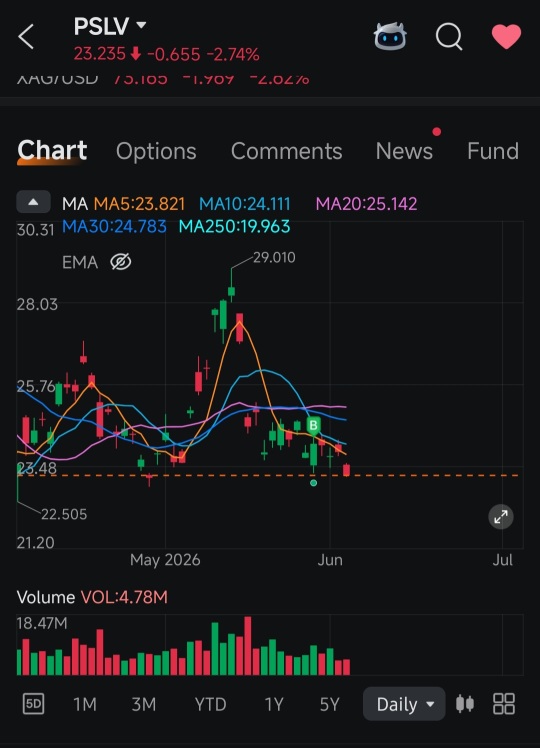Tap the back arrow icon

[26, 37]
